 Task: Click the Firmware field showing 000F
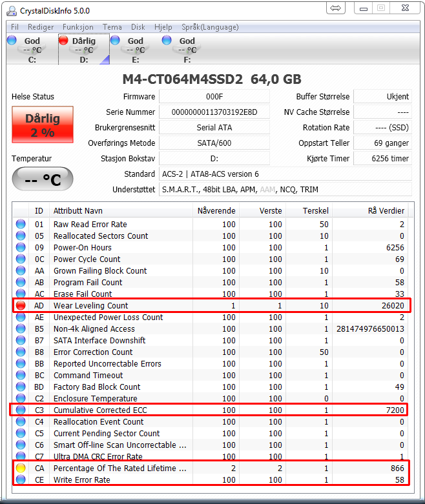pyautogui.click(x=214, y=97)
